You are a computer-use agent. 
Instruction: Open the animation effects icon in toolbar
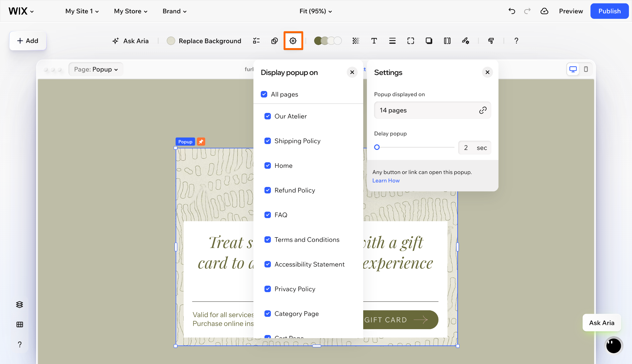click(x=465, y=41)
